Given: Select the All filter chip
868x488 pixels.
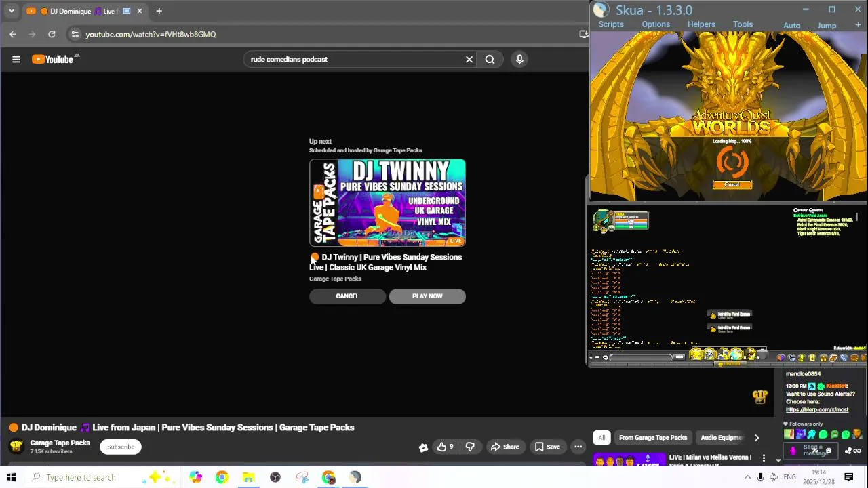Looking at the screenshot, I should (x=601, y=438).
